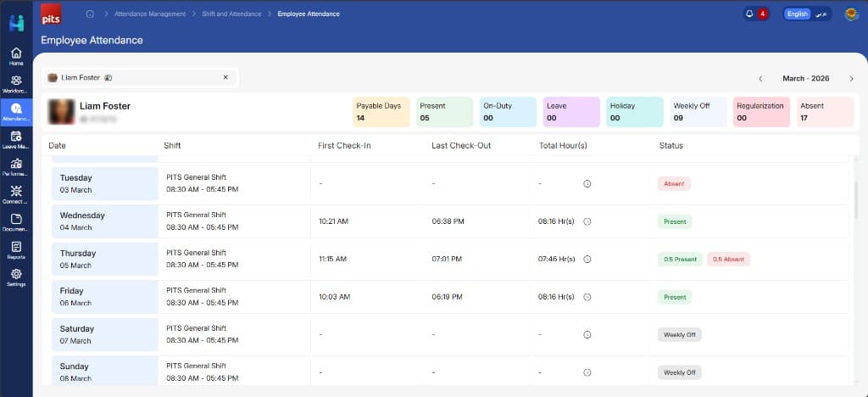Go to the next month
The image size is (868, 397).
851,79
